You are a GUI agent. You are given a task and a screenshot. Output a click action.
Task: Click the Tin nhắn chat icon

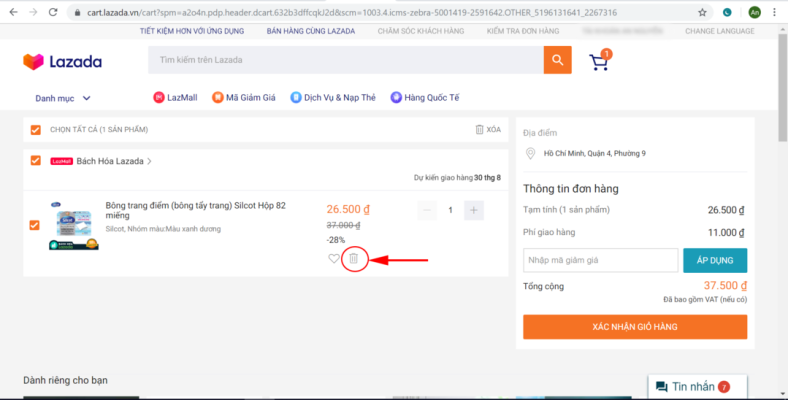click(662, 386)
